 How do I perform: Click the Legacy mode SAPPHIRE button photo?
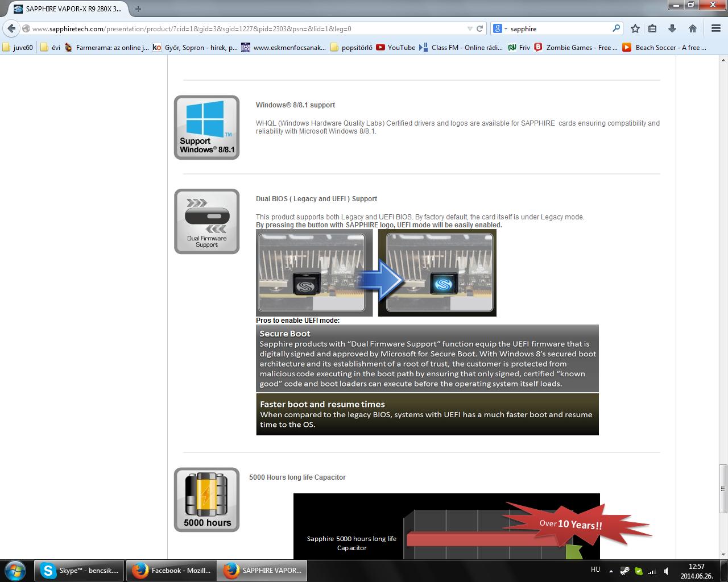point(314,272)
